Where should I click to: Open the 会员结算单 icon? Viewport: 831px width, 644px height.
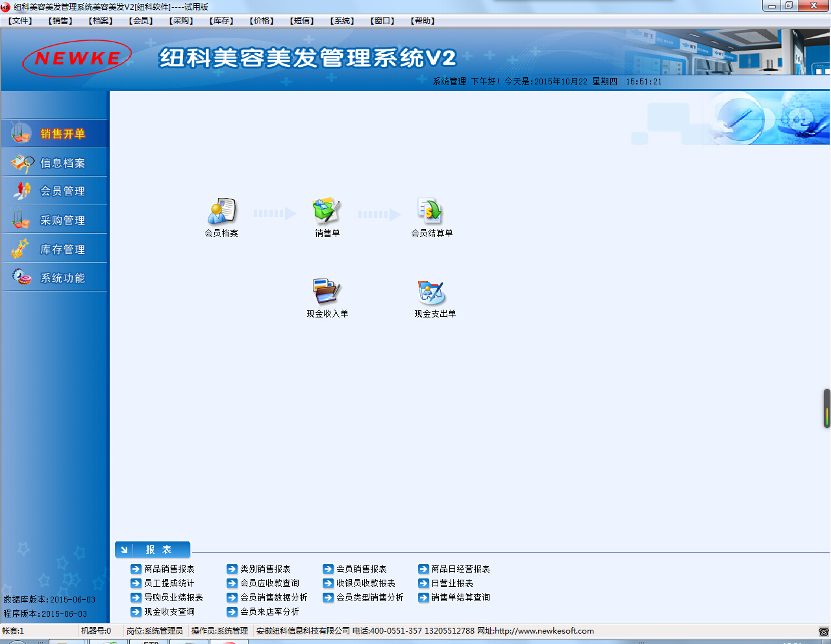tap(430, 212)
